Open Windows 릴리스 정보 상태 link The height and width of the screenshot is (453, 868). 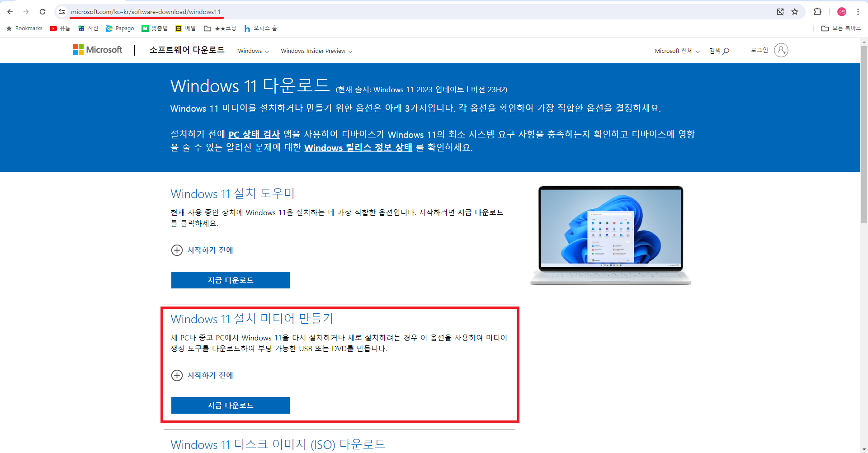pos(358,147)
